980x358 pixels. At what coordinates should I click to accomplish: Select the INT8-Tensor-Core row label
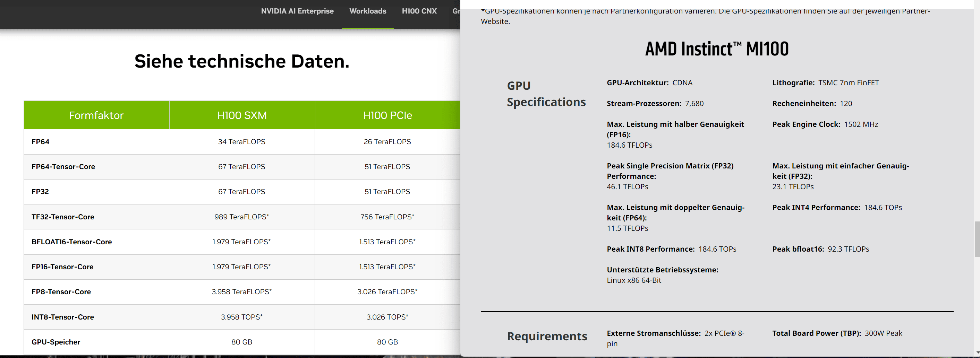click(63, 317)
